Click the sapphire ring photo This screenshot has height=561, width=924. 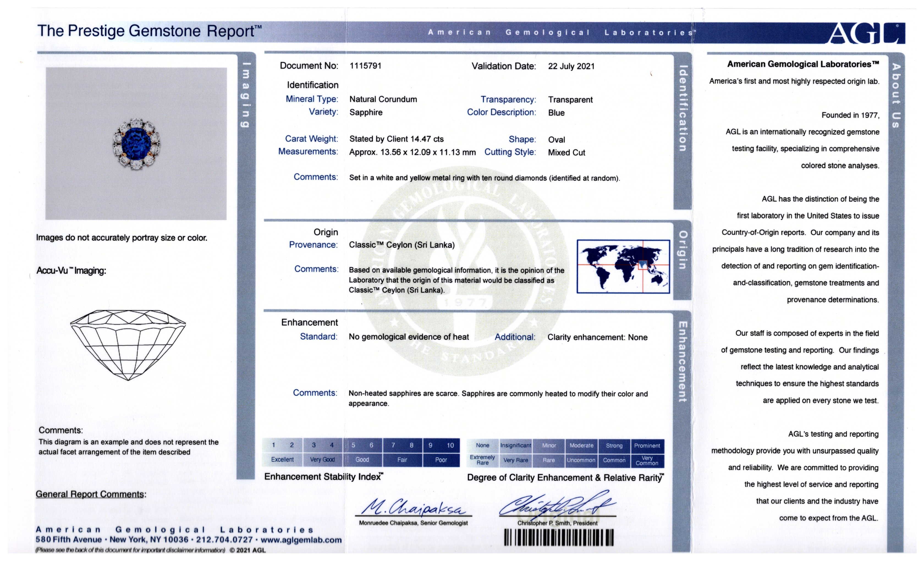[136, 144]
